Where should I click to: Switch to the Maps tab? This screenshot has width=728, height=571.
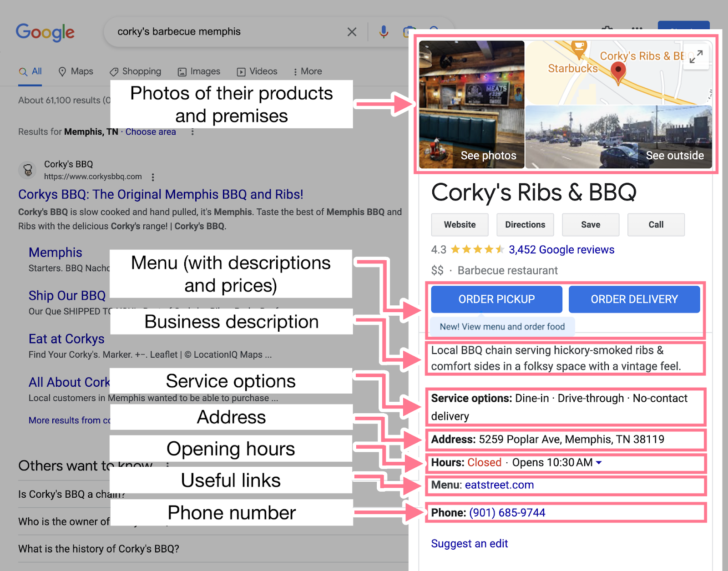(x=76, y=71)
